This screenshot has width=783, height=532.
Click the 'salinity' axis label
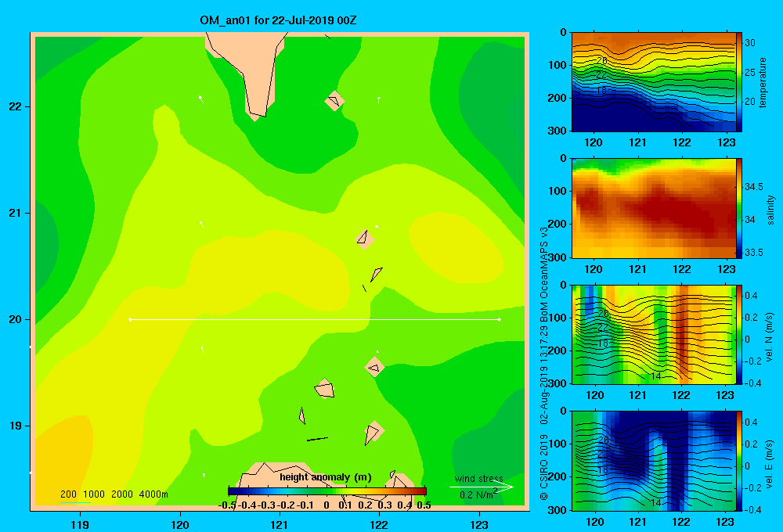click(x=770, y=210)
